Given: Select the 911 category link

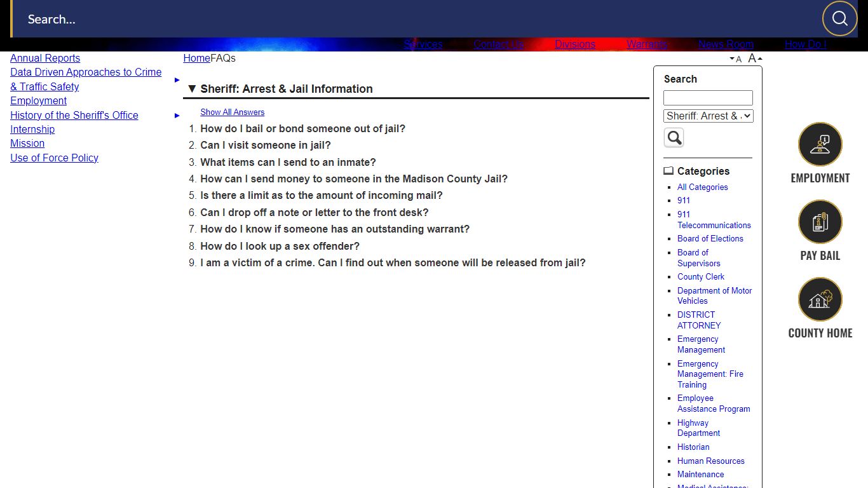Looking at the screenshot, I should point(684,201).
